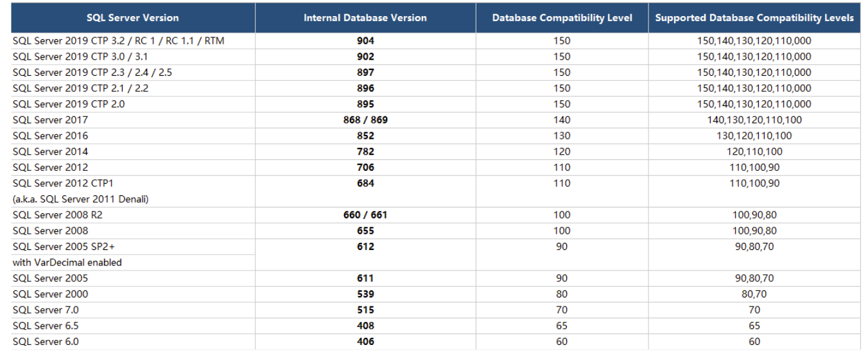Click supported levels '100,90,80' for SQL Server 2008 R2

pos(754,215)
